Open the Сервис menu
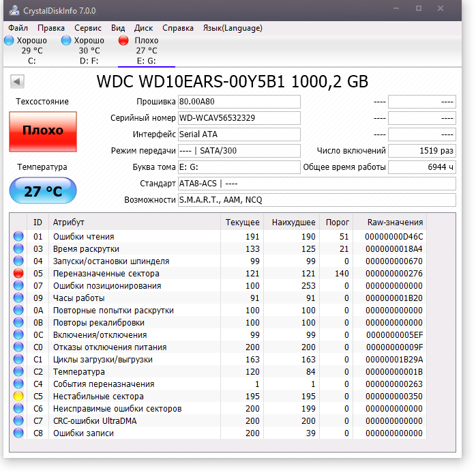The height and width of the screenshot is (473, 476). (x=88, y=28)
